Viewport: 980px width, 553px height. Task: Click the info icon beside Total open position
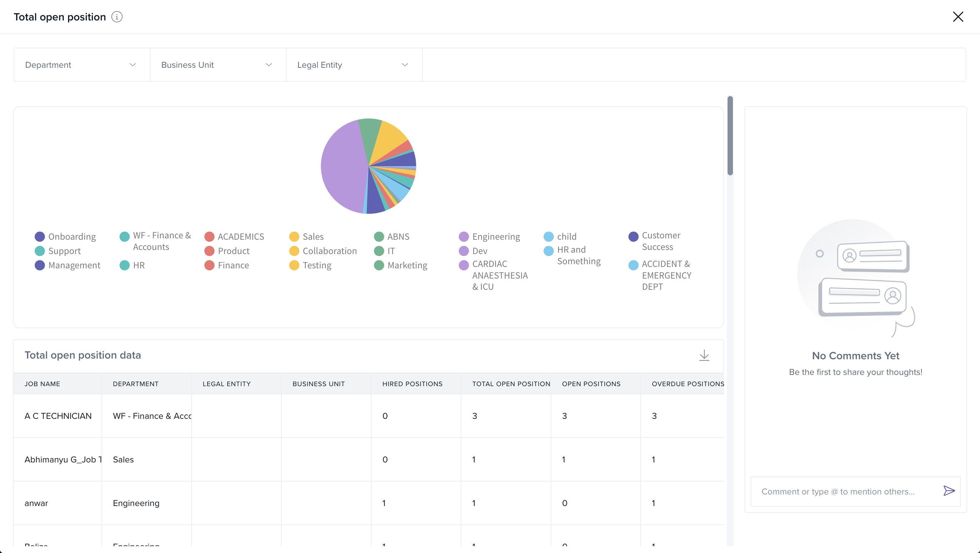(x=117, y=17)
